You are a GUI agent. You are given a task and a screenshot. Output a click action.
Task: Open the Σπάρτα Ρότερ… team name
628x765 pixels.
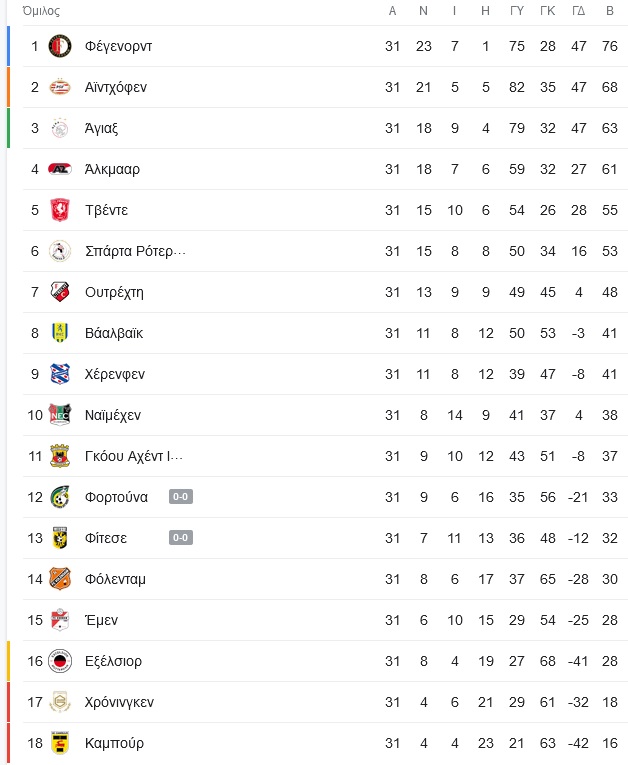135,251
